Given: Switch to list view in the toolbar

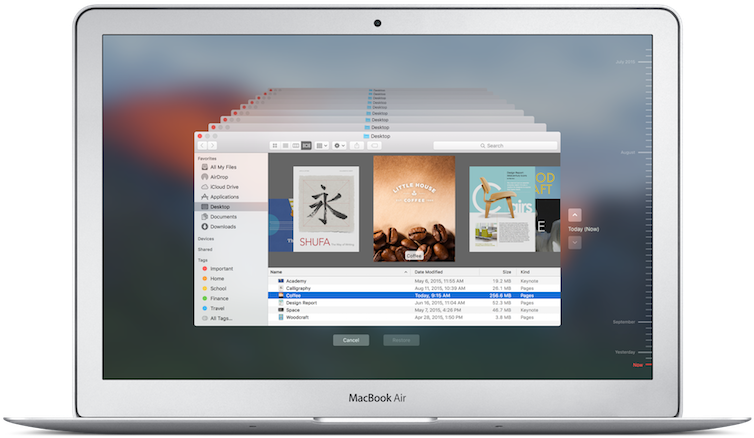Looking at the screenshot, I should pos(284,145).
